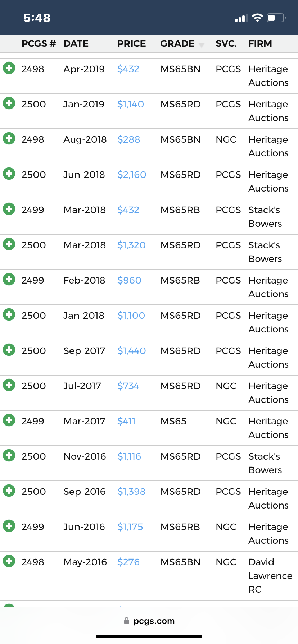Click plus icon for May-2016 $276 row
Viewport: 298px width, 644px height.
9,561
